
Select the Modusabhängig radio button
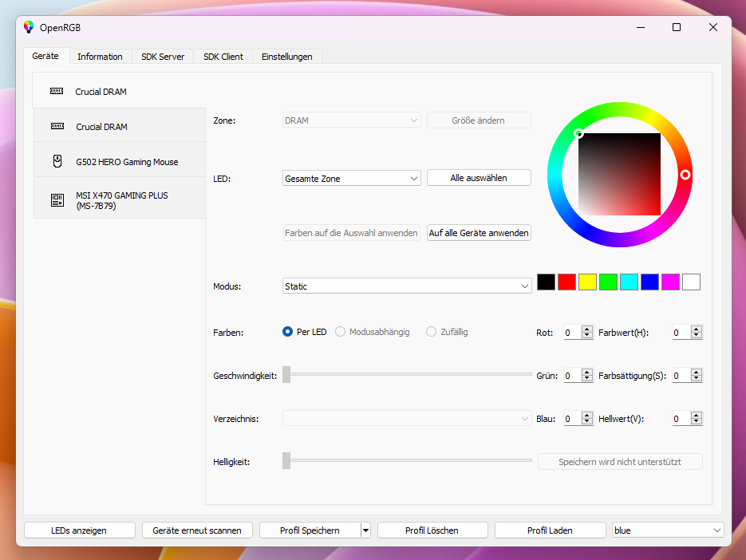[340, 332]
